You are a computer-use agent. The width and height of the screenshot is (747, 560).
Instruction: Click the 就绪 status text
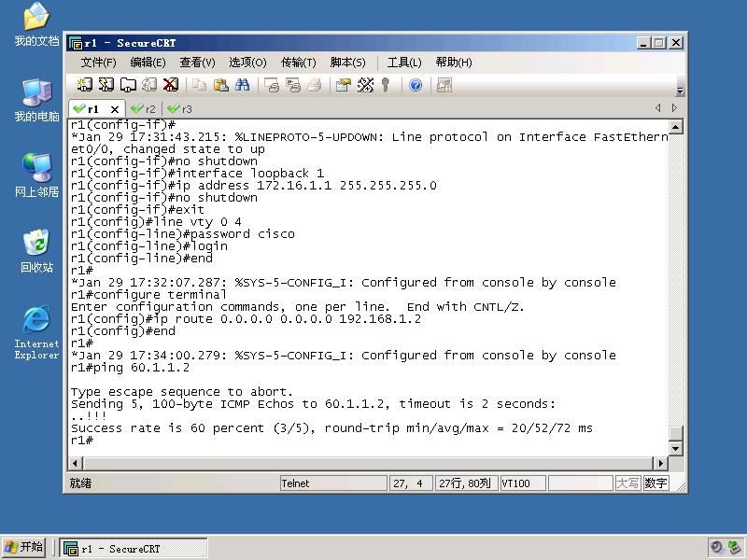80,483
